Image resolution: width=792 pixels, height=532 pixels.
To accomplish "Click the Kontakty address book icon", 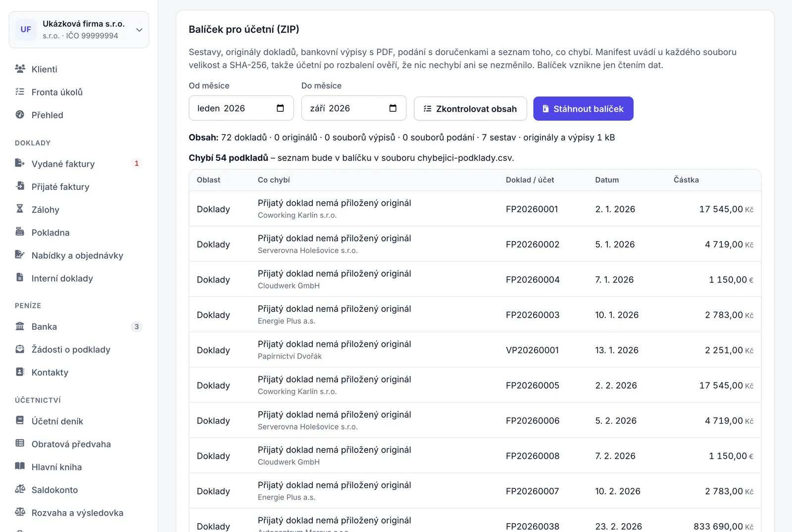I will coord(20,371).
